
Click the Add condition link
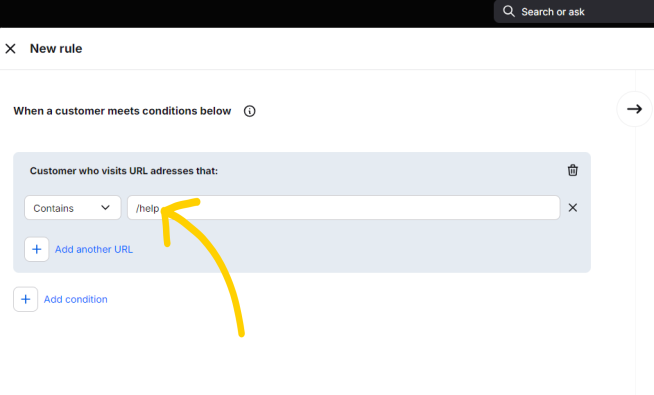tap(75, 299)
